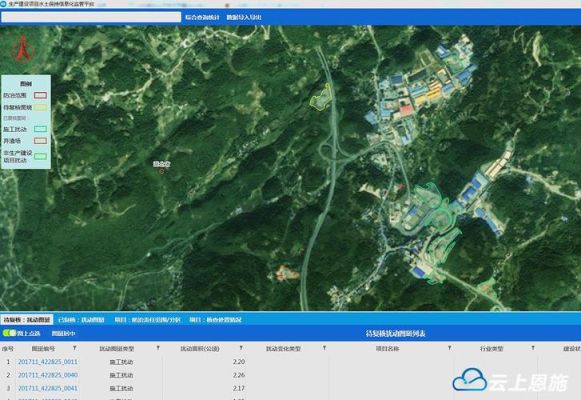
Task: Click 施工扰动 type in row 2
Action: coord(121,375)
